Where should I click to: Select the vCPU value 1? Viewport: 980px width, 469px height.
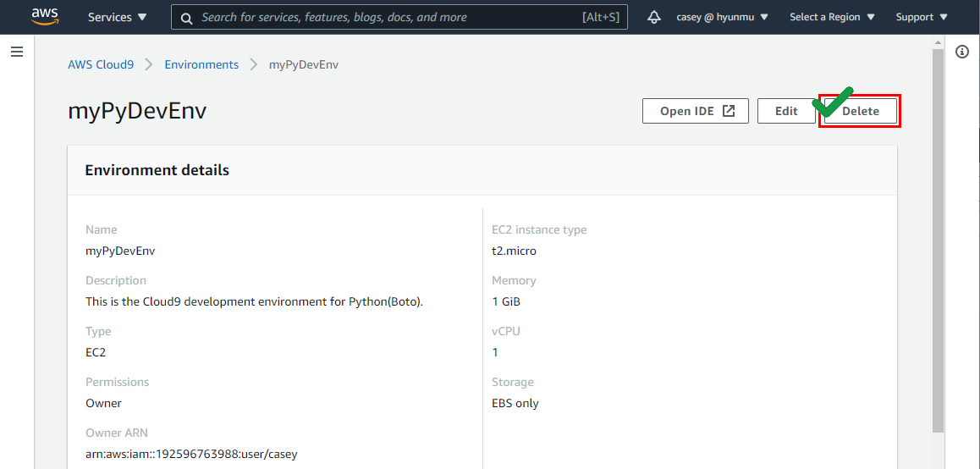point(495,352)
